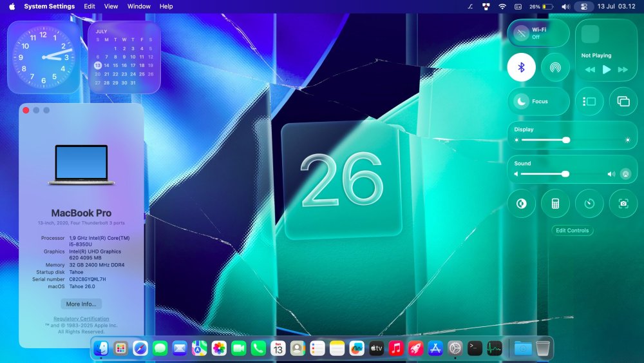Open Contacts app in Dock
This screenshot has width=644, height=363.
tap(298, 349)
